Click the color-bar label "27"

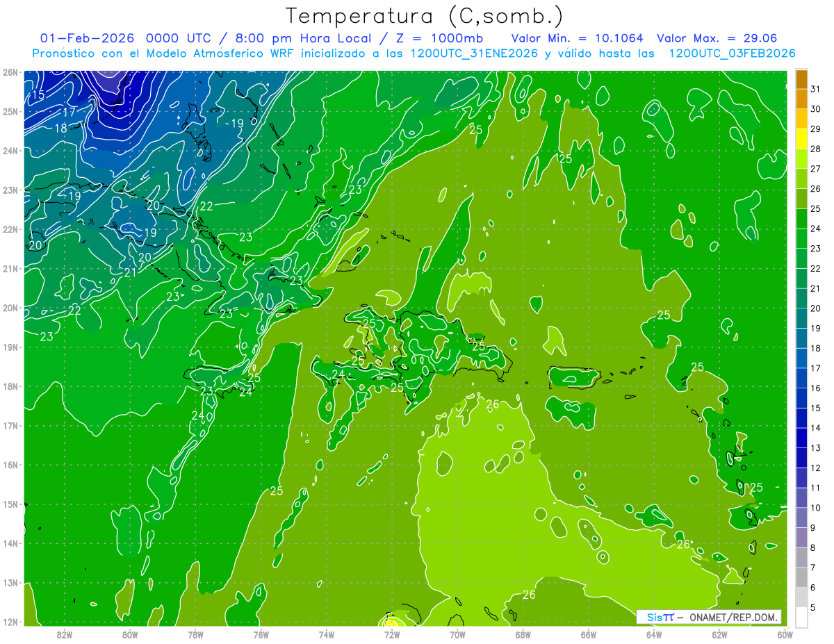tap(815, 169)
